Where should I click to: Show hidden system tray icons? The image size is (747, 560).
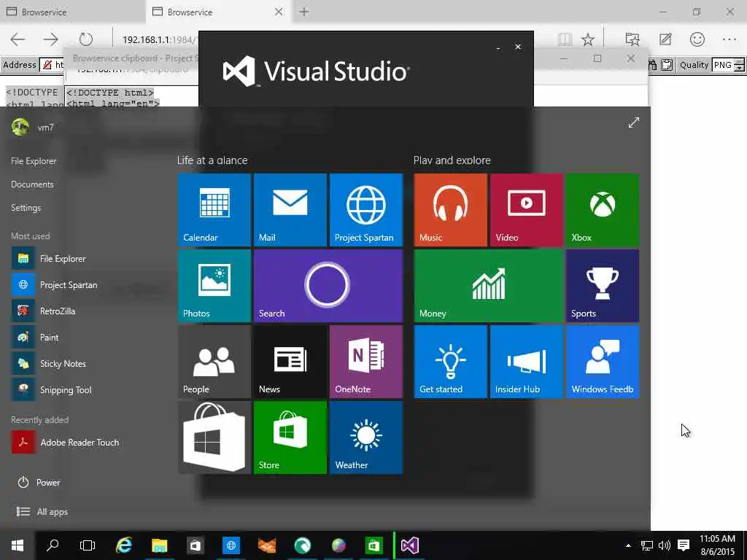(628, 545)
